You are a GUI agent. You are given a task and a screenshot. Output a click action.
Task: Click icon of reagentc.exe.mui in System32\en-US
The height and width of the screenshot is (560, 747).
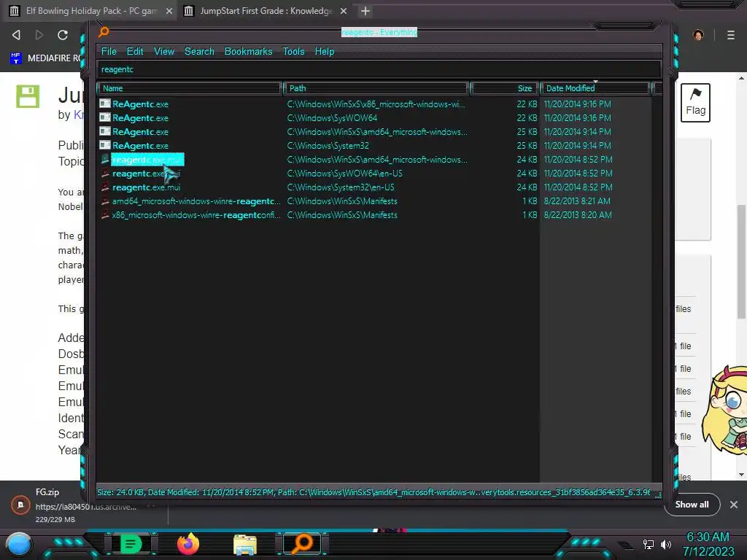(x=105, y=187)
